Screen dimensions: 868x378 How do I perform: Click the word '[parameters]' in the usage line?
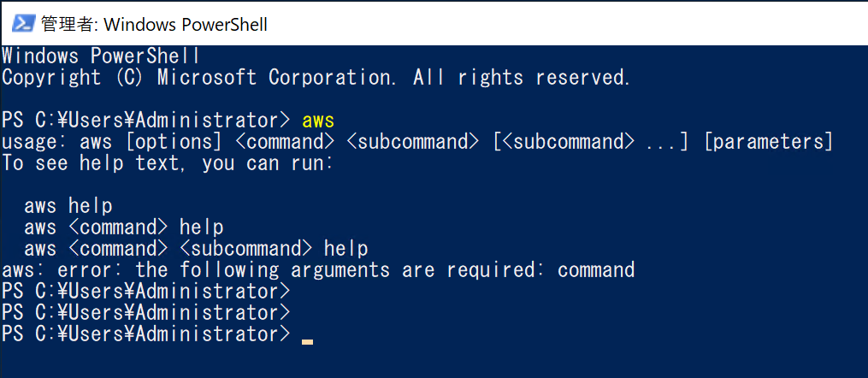769,142
